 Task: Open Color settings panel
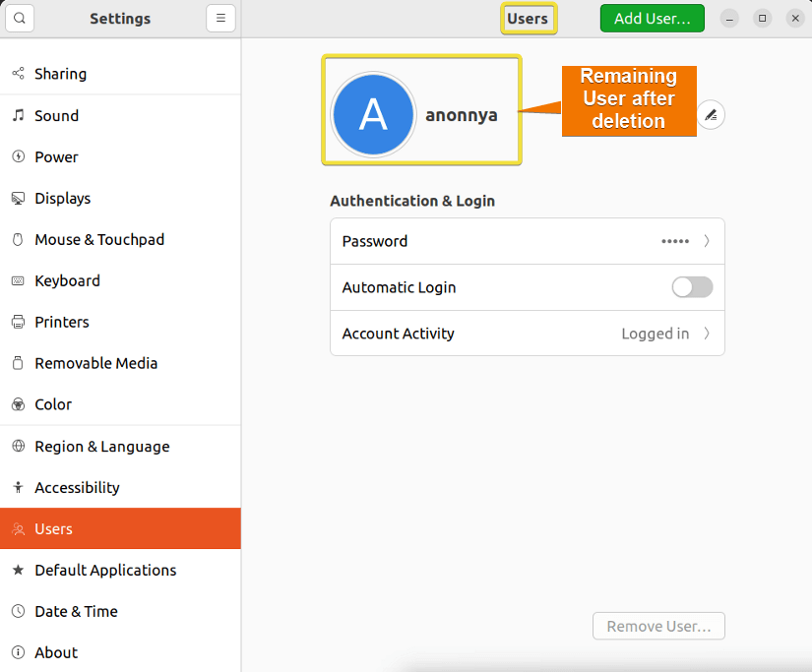120,404
